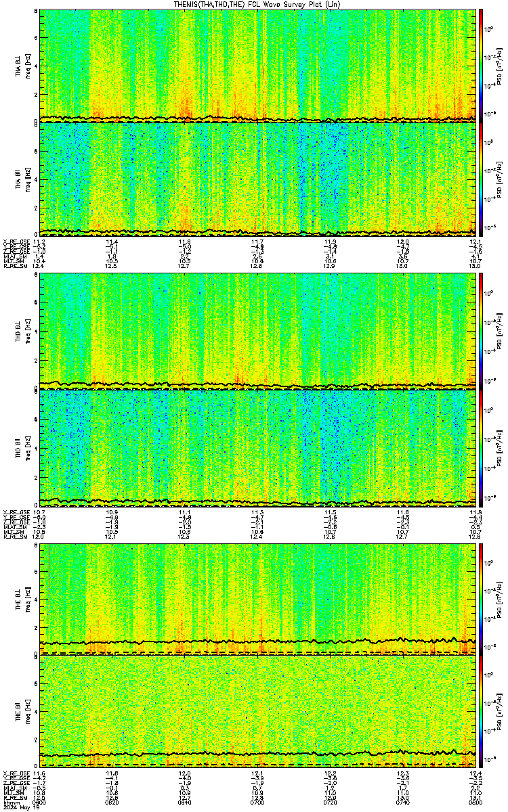The width and height of the screenshot is (508, 812).
Task: Click the 0740 time tick label
Action: point(403,803)
